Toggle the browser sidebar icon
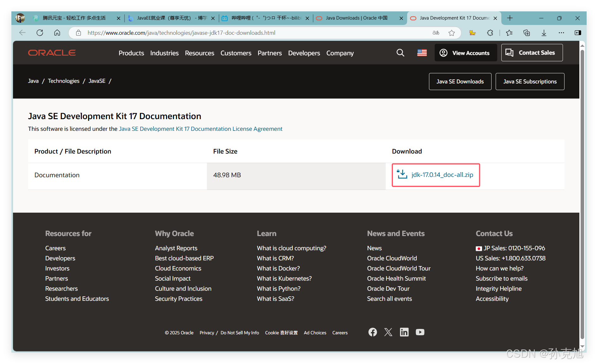The image size is (598, 364). (x=578, y=33)
